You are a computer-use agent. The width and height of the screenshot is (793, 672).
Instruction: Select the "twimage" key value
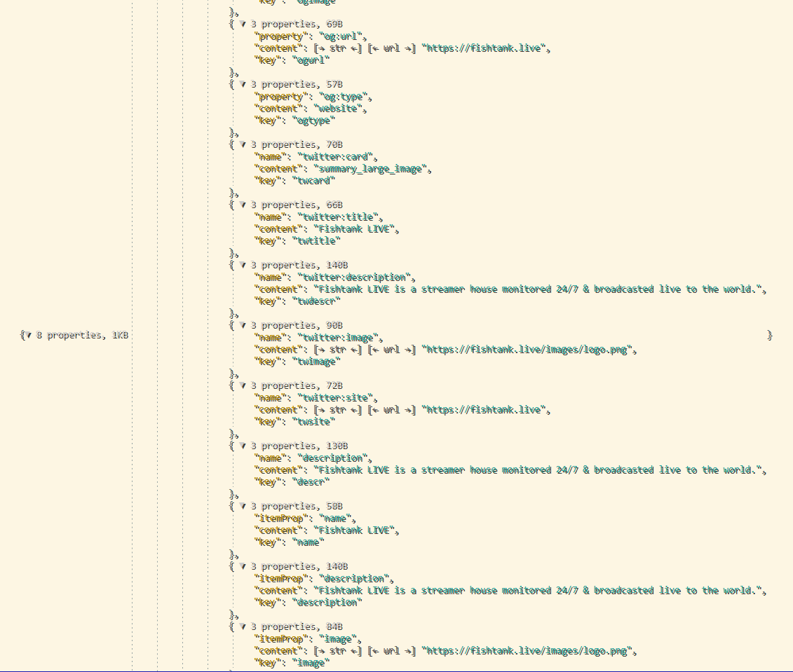click(x=316, y=362)
